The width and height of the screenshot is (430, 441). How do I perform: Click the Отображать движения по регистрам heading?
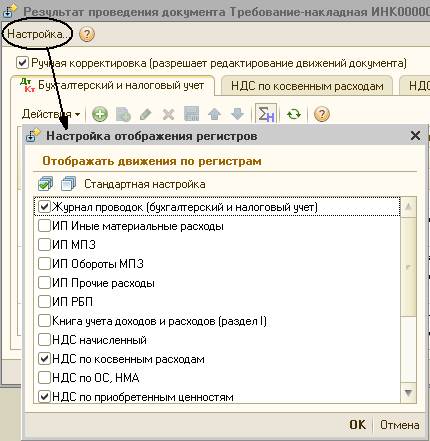(x=152, y=161)
